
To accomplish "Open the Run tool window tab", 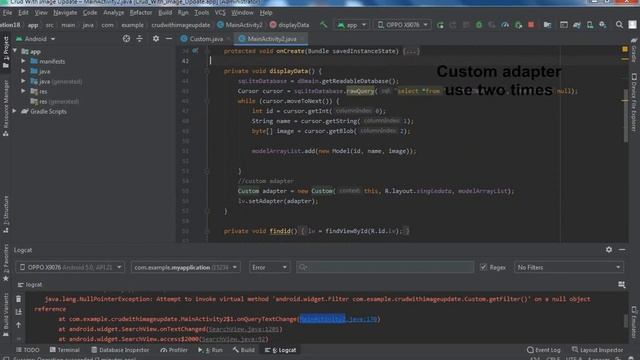I will 210,350.
